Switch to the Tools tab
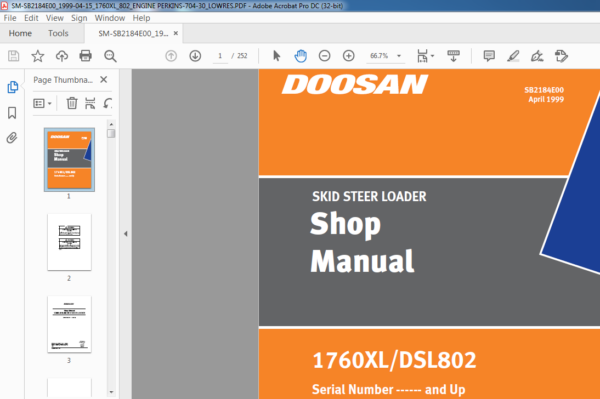The image size is (600, 399). coord(58,33)
